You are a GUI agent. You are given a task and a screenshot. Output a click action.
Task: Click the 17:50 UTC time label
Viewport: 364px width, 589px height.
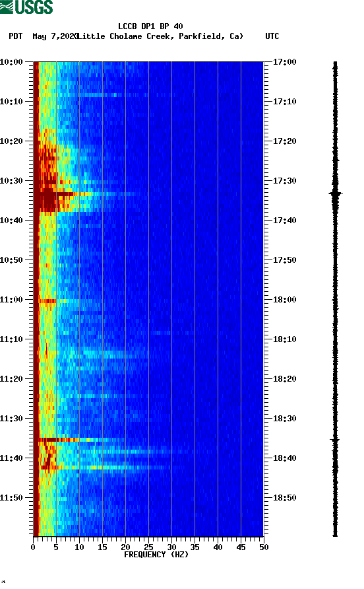pyautogui.click(x=285, y=260)
